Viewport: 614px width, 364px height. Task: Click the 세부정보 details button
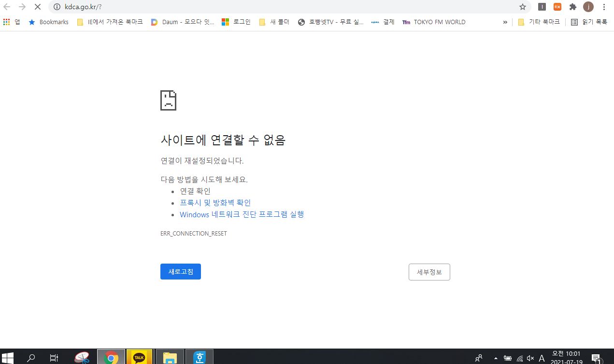pos(429,272)
